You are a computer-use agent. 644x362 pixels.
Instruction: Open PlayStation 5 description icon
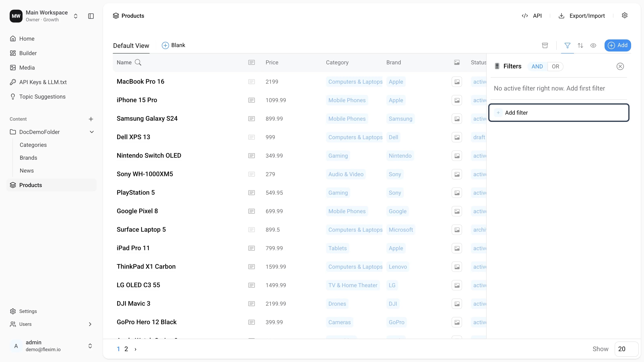click(x=252, y=193)
